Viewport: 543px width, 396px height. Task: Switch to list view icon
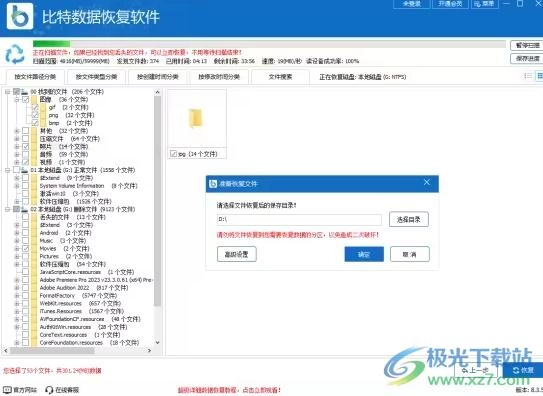[x=528, y=76]
